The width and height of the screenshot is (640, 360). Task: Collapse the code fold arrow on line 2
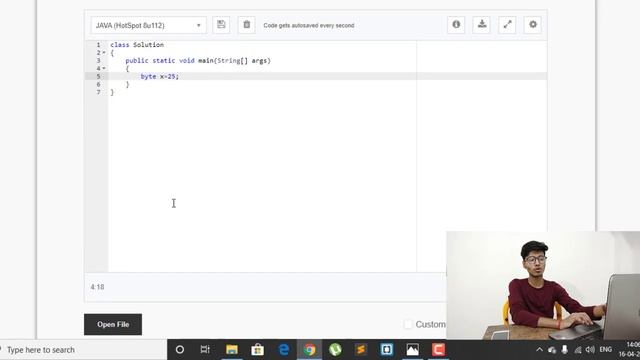tap(104, 53)
